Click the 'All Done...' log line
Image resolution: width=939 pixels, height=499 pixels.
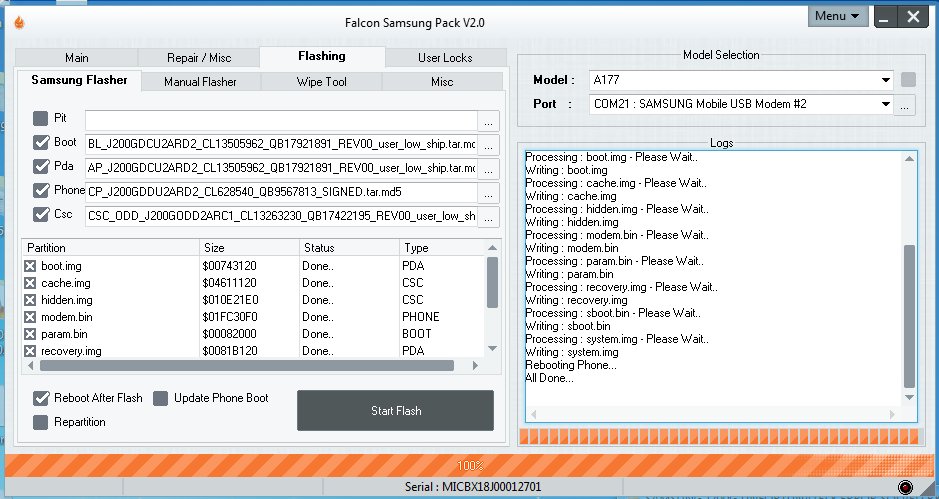(x=549, y=379)
